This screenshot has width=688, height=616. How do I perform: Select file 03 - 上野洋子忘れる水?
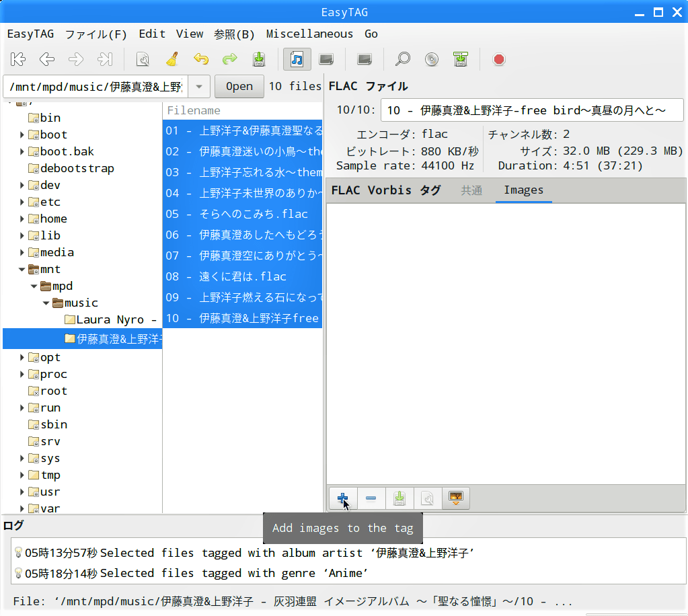pos(242,172)
